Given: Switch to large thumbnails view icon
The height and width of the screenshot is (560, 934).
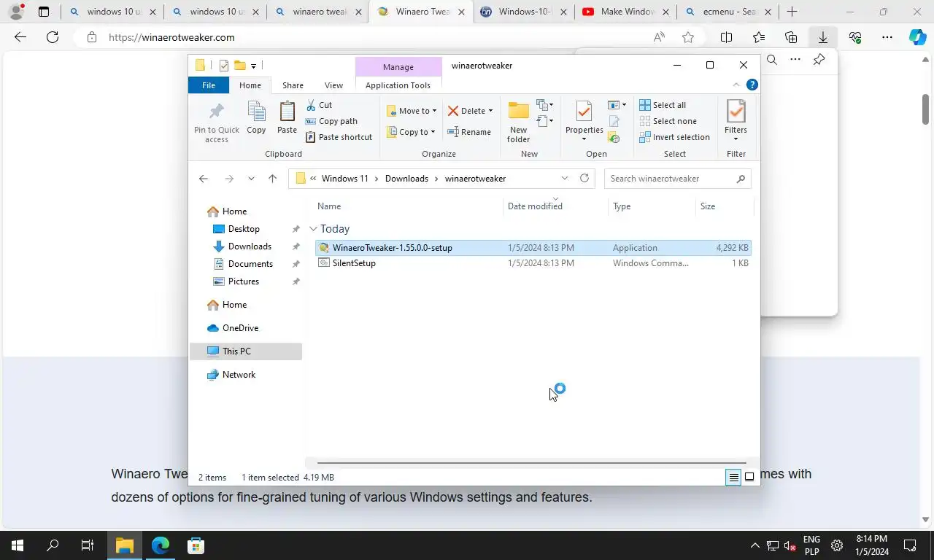Looking at the screenshot, I should [x=749, y=478].
